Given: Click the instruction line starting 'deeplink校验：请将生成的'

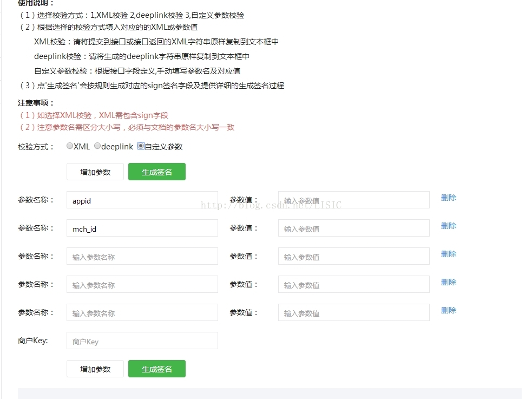Looking at the screenshot, I should 142,56.
